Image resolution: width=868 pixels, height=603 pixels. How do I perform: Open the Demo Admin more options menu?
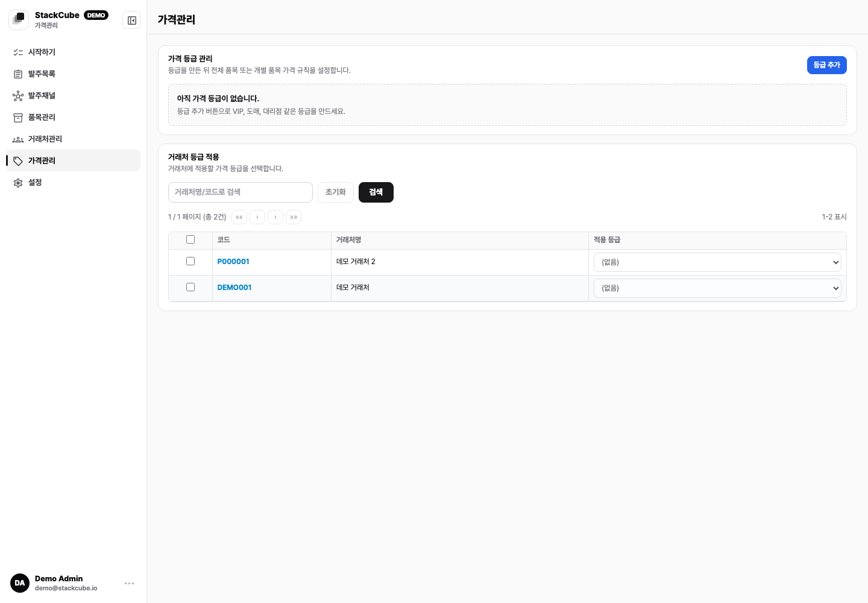coord(129,583)
